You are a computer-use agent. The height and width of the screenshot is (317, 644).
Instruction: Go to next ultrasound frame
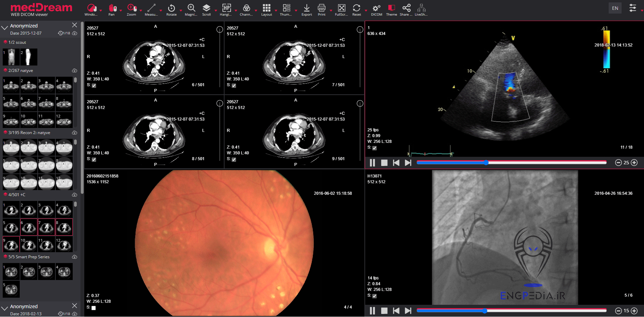(x=408, y=163)
